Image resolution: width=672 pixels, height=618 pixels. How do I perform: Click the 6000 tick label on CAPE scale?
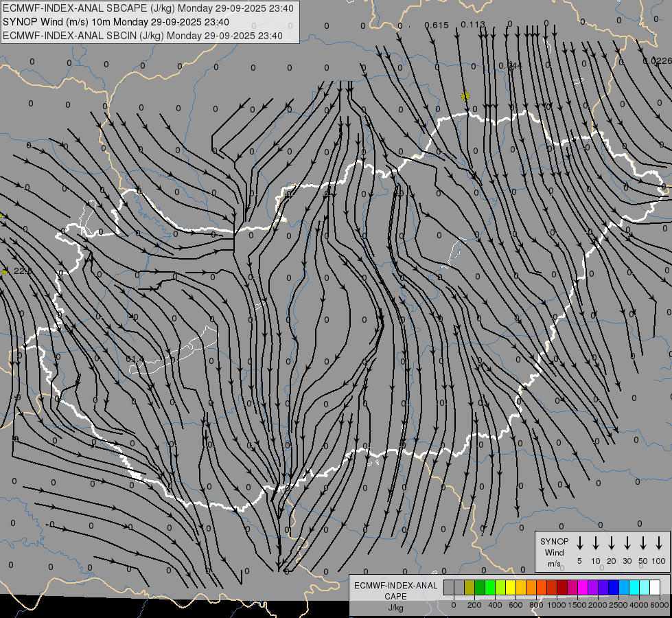click(660, 605)
